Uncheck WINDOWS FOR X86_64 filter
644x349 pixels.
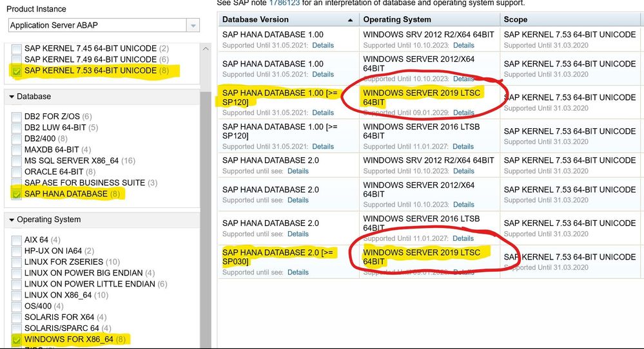16,340
